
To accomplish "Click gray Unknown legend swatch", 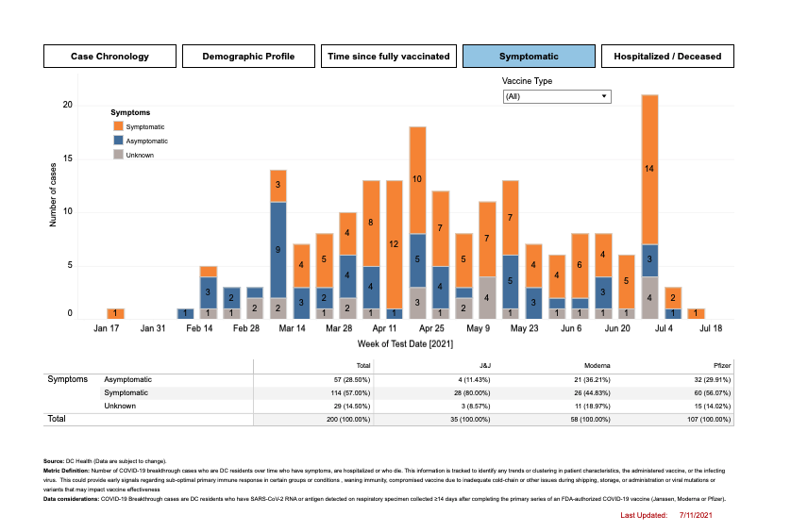I will [x=118, y=155].
